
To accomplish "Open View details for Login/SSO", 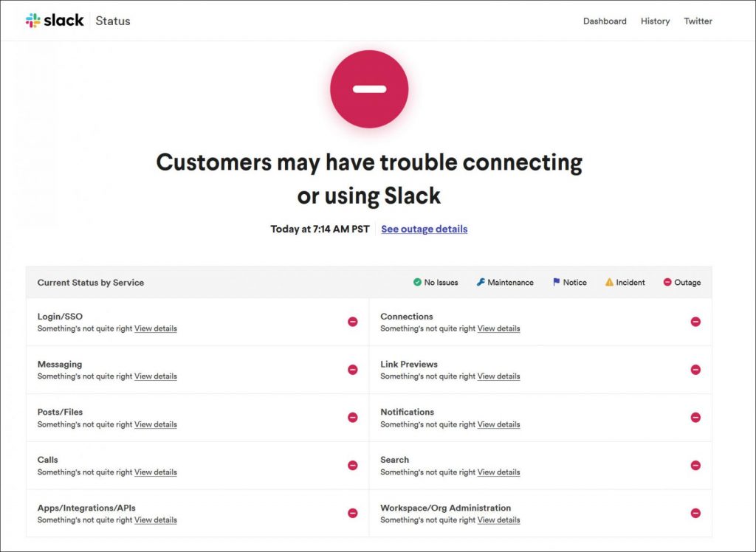I will pyautogui.click(x=155, y=328).
